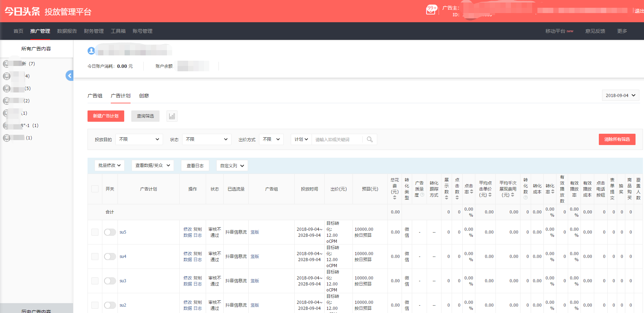Open the chart view icon button
The width and height of the screenshot is (644, 313).
pos(172,116)
